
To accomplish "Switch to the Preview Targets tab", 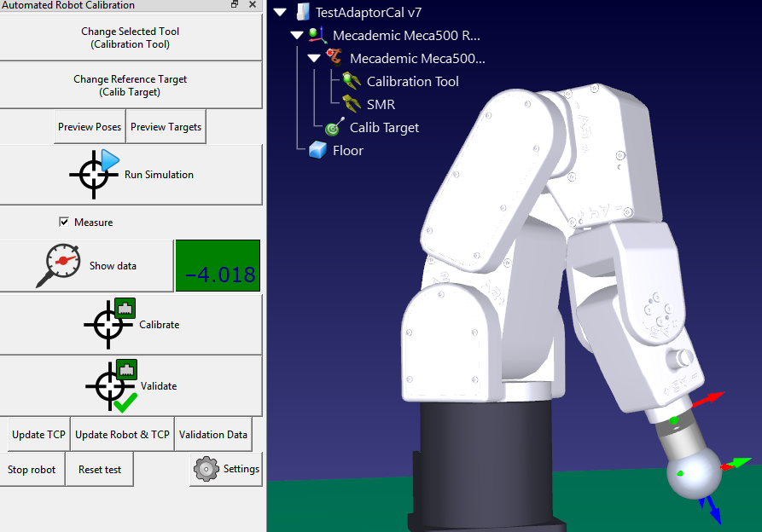I will point(166,126).
